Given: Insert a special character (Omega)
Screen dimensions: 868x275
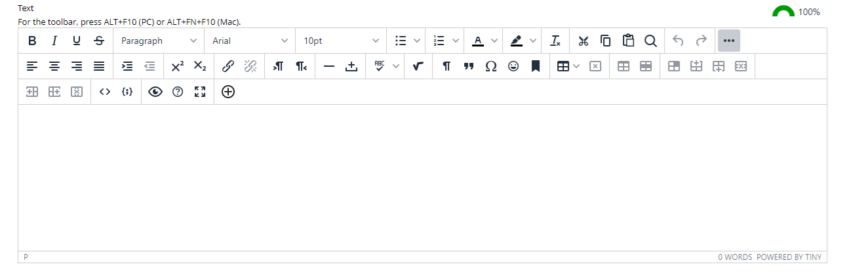Looking at the screenshot, I should pyautogui.click(x=491, y=66).
